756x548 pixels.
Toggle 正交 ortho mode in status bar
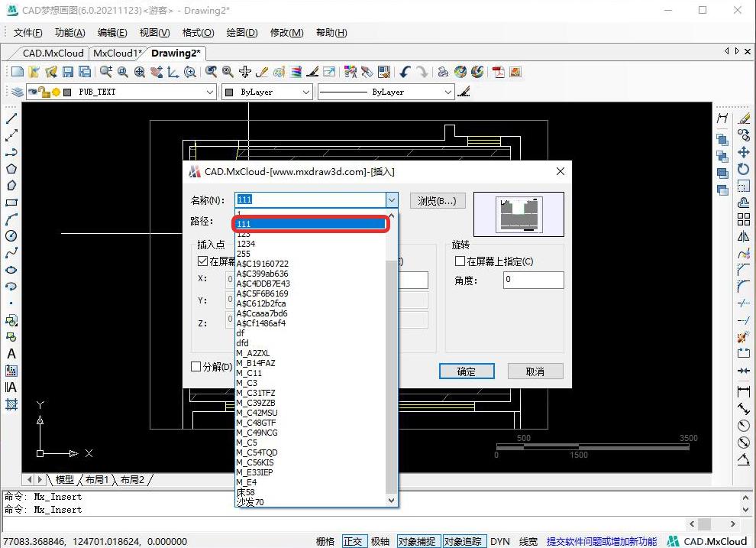tap(353, 541)
